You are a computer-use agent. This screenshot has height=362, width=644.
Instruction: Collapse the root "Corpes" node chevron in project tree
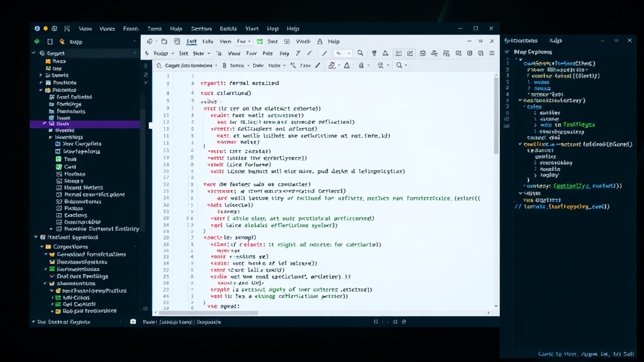click(x=34, y=53)
